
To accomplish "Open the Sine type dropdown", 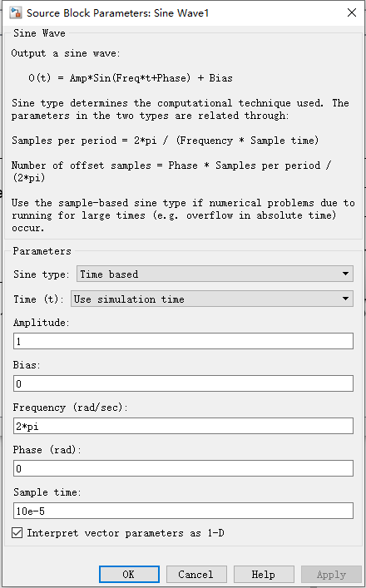I will coord(345,274).
